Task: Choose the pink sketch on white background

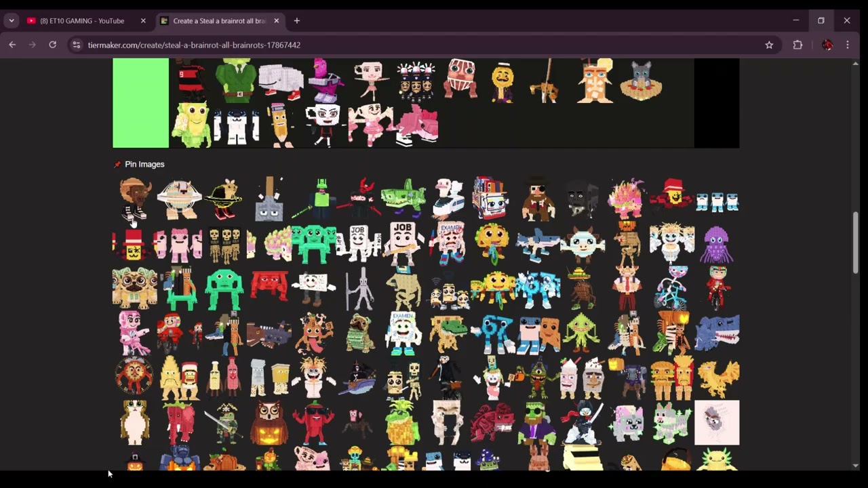Action: [717, 422]
